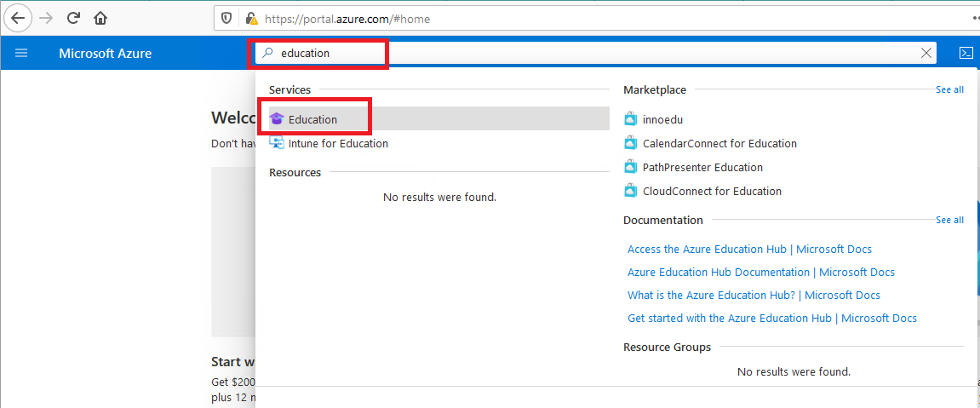The height and width of the screenshot is (408, 980).
Task: Clear the search with the X icon
Action: click(927, 53)
